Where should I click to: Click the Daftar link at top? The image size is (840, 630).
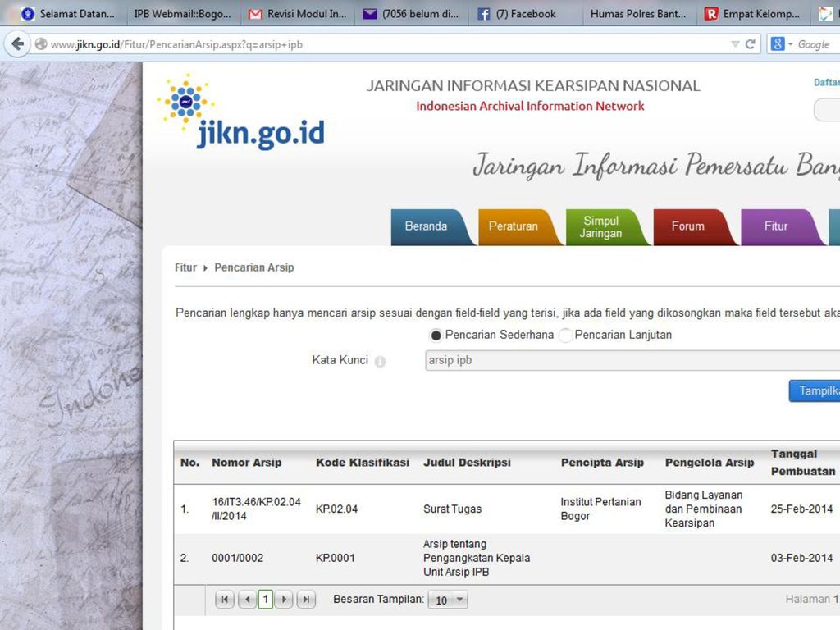point(827,83)
